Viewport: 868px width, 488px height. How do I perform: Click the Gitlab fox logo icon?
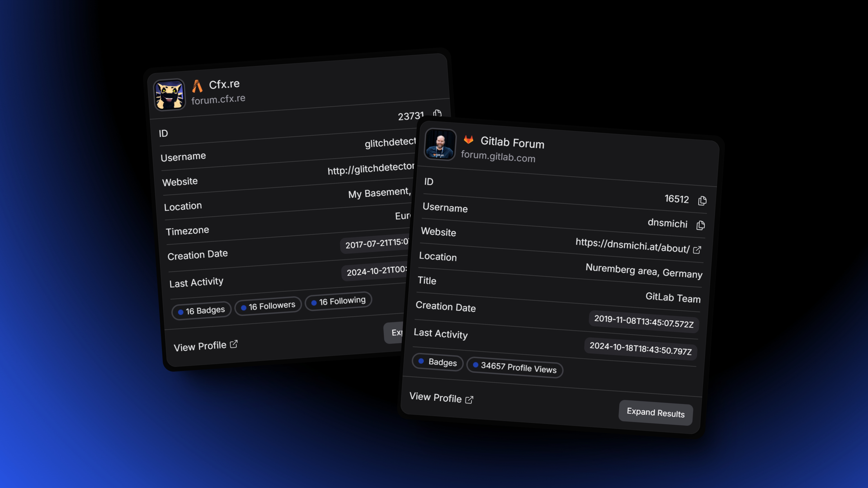coord(469,139)
